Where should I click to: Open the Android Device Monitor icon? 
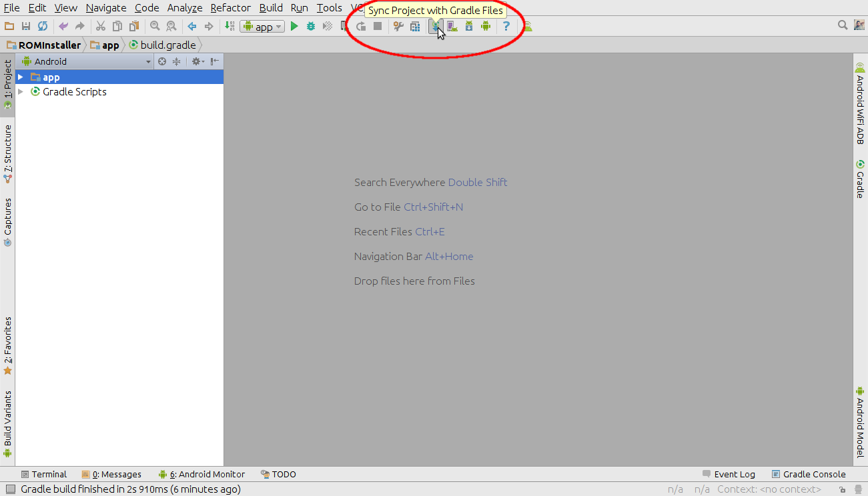486,26
